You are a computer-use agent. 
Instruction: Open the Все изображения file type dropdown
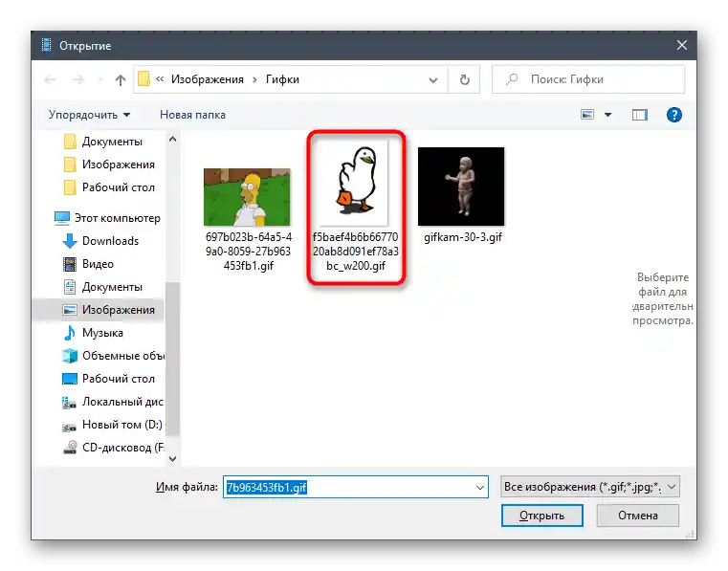coord(589,487)
